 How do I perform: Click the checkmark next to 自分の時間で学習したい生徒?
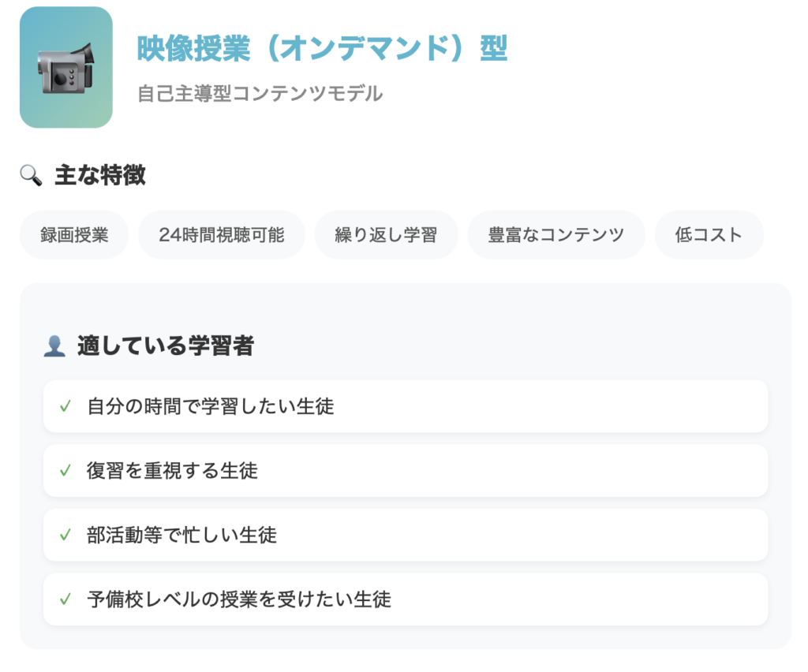[x=65, y=406]
